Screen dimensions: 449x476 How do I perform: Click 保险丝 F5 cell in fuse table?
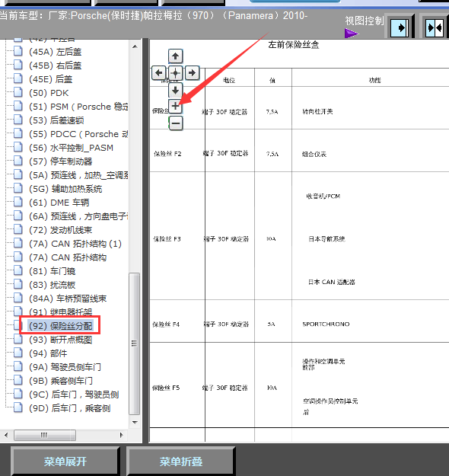166,388
